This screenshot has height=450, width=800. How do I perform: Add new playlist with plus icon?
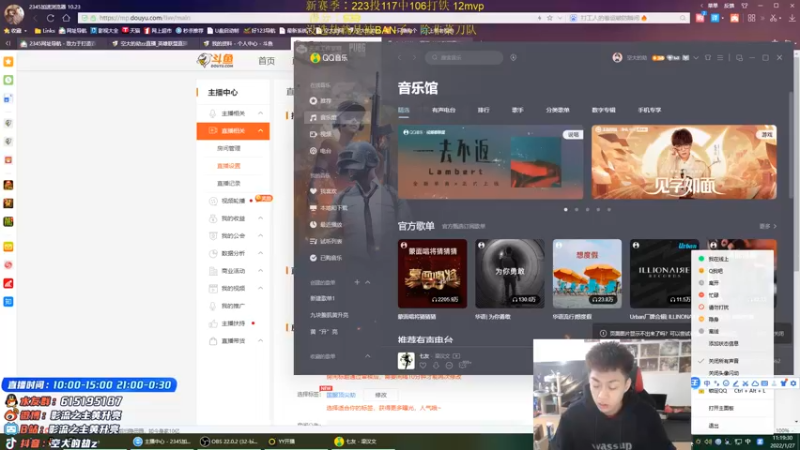357,282
